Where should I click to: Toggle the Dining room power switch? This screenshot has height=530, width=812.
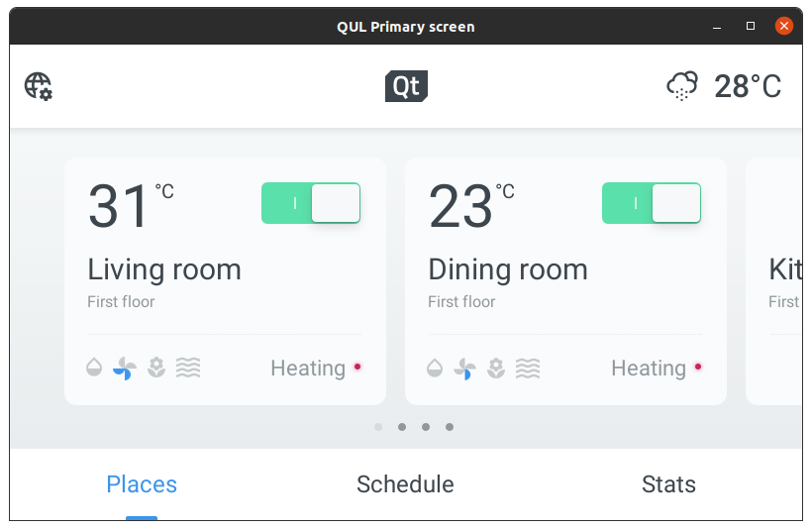point(652,203)
